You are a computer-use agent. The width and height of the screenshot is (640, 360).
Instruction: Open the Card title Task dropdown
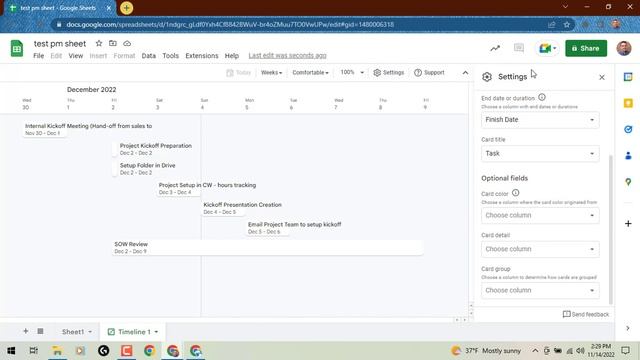click(540, 153)
